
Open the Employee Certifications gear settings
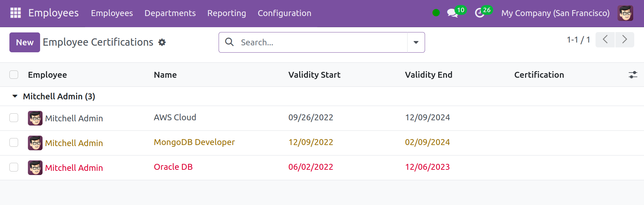(x=162, y=42)
